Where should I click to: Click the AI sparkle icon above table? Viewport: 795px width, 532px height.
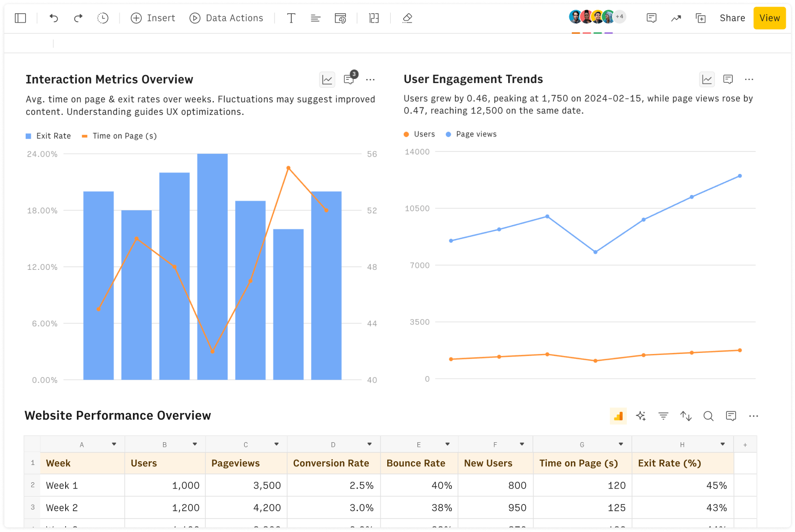coord(641,416)
